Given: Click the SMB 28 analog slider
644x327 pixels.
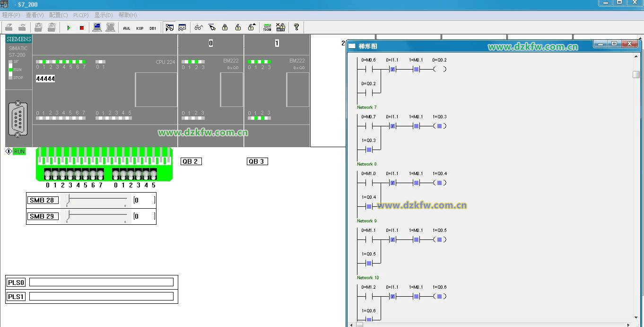Looking at the screenshot, I should click(97, 200).
